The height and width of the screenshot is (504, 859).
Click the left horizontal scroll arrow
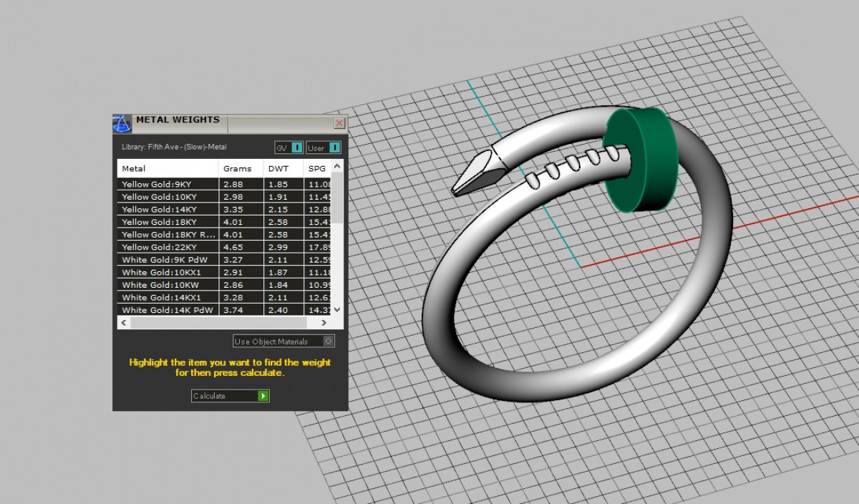tap(124, 323)
